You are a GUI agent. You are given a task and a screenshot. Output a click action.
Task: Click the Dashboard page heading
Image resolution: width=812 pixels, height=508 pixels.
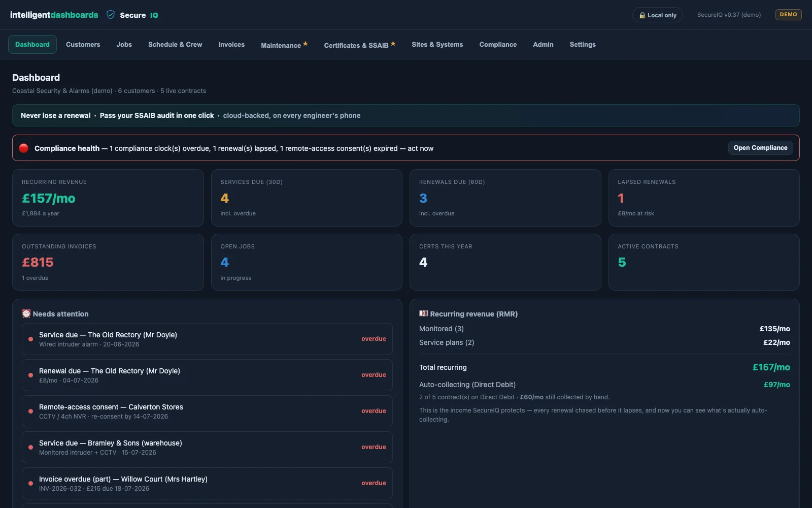tap(36, 78)
